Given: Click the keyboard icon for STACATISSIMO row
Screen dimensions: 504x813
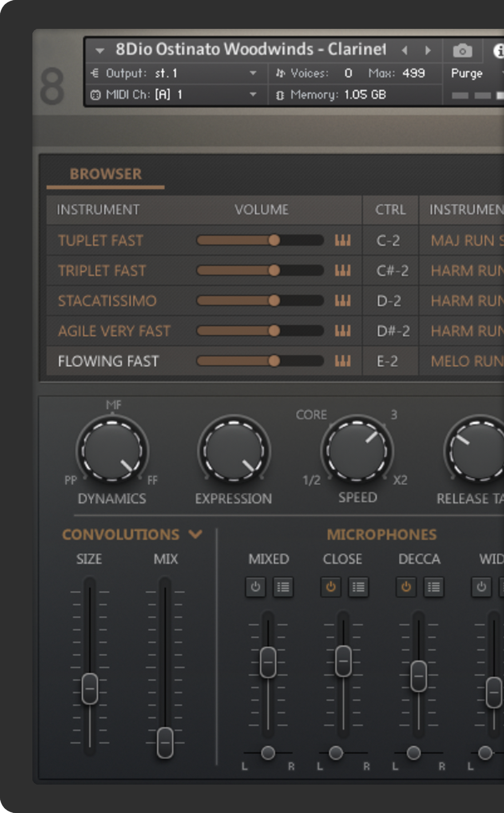Looking at the screenshot, I should point(342,301).
